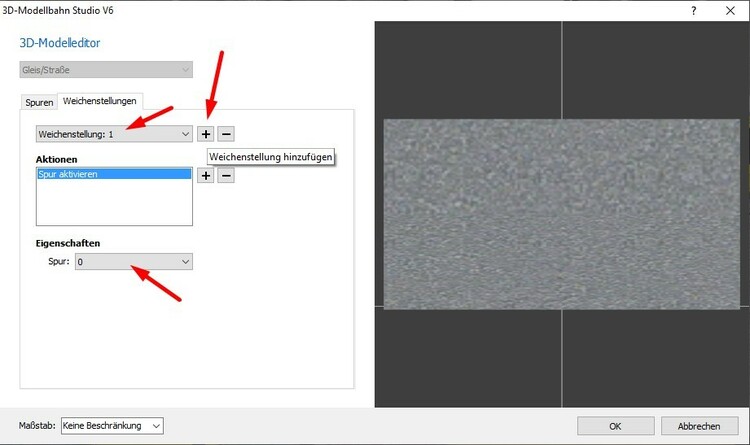Switch to the Spuren tab
This screenshot has width=750, height=445.
click(x=39, y=102)
